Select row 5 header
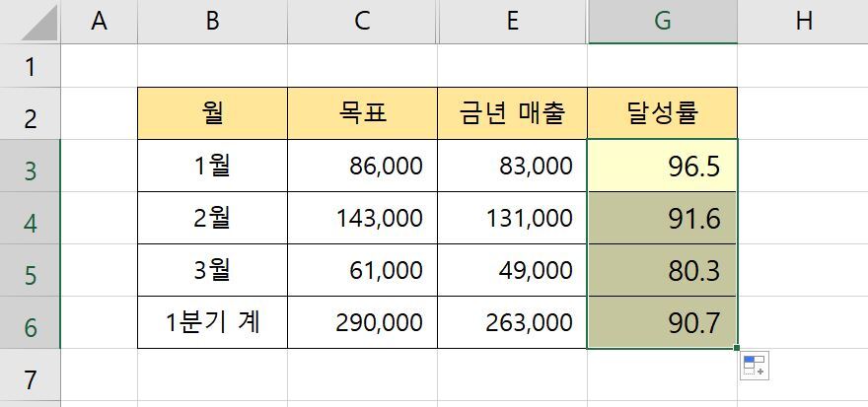Screen dimensions: 868x407 click(30, 270)
